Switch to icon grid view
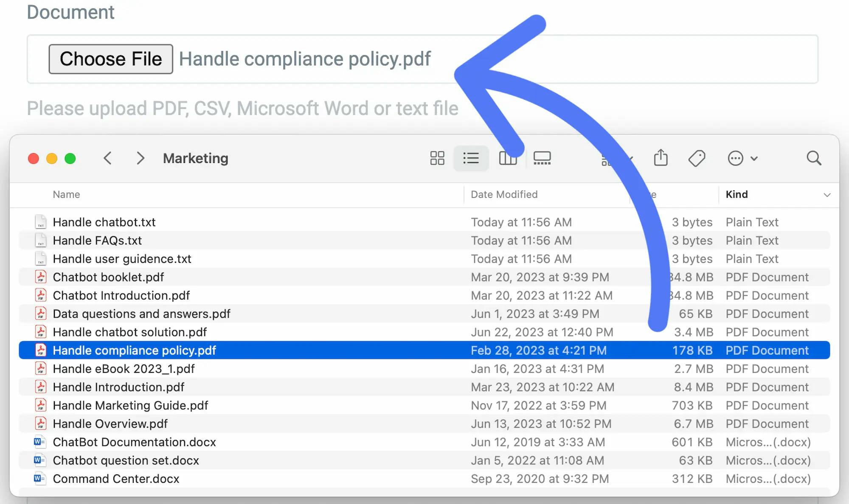849x504 pixels. pyautogui.click(x=437, y=158)
